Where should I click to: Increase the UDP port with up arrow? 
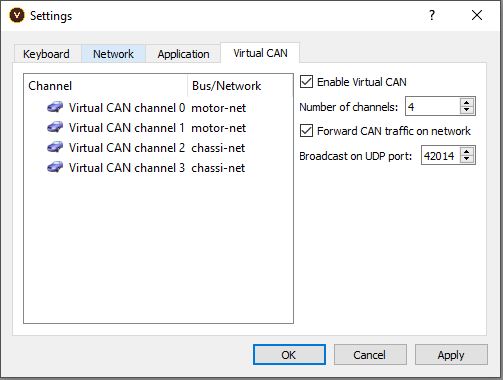click(467, 152)
